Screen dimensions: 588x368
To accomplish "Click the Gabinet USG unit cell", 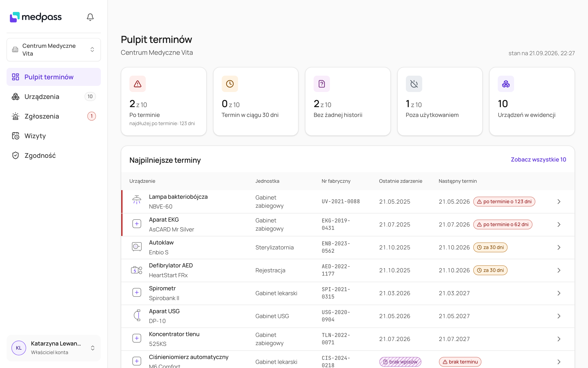I will [272, 316].
